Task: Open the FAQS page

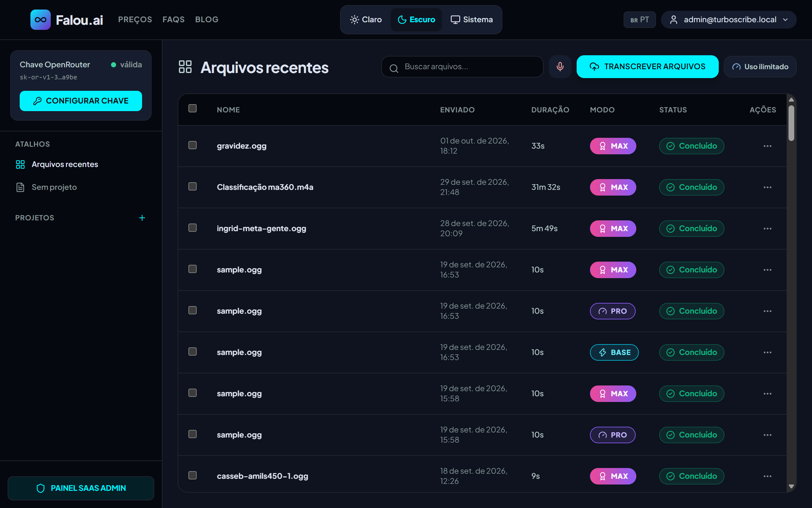Action: tap(174, 19)
